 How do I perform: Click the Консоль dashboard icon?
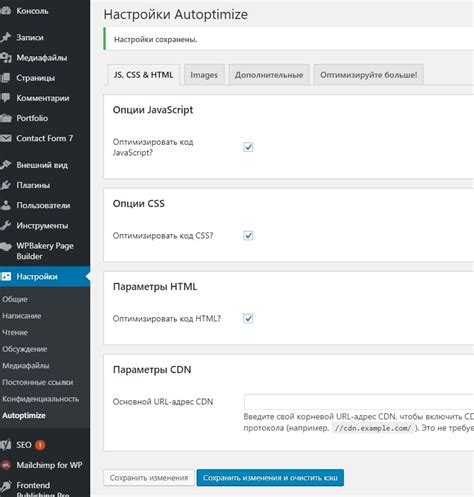click(6, 11)
